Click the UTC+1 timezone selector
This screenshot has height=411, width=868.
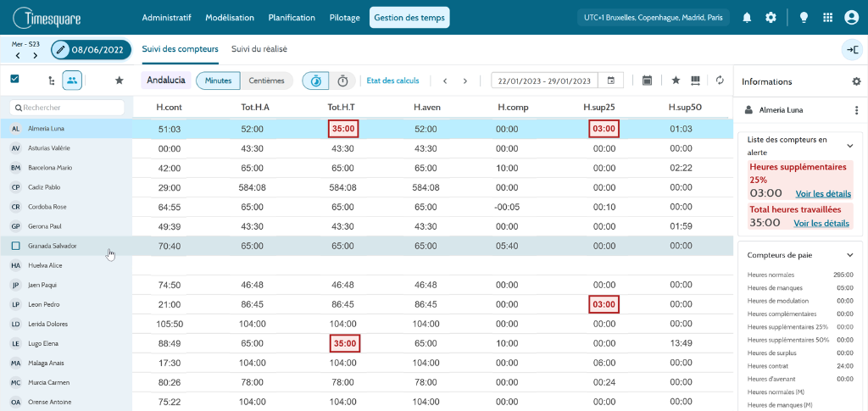(654, 18)
